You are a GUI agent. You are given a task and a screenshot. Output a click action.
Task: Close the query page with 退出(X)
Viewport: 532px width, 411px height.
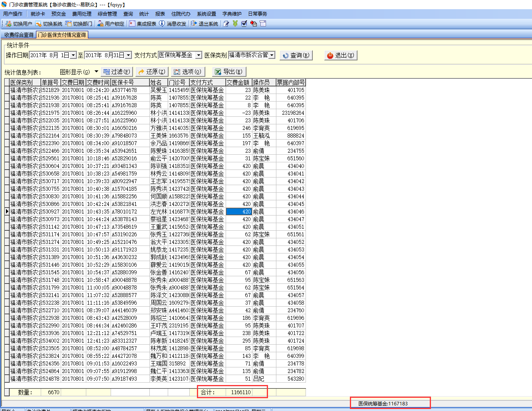(341, 56)
